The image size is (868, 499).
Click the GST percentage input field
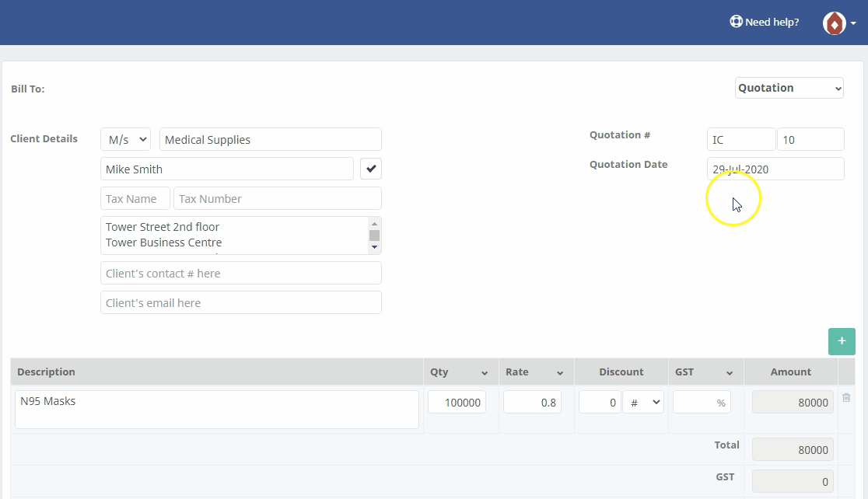(x=701, y=402)
